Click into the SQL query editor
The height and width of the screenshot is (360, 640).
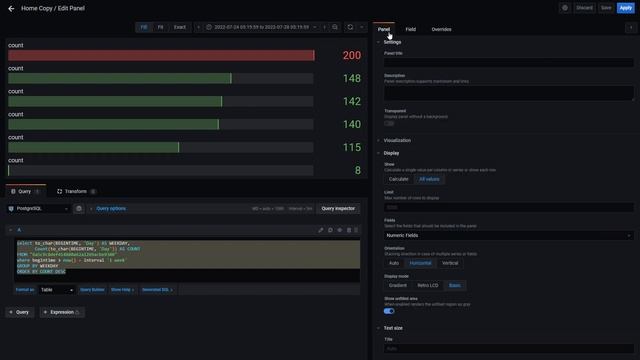[188, 260]
